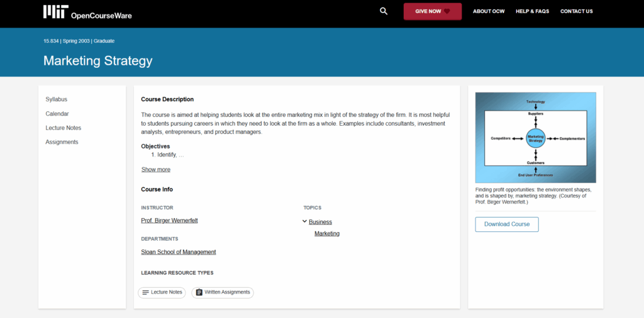This screenshot has height=318, width=644.
Task: Click the INSTRUCTOR label
Action: tap(157, 207)
